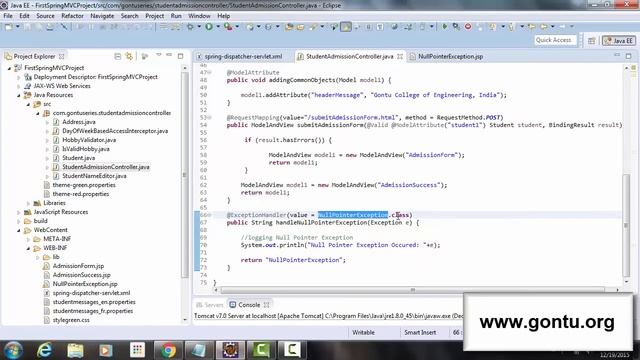The height and width of the screenshot is (360, 640).
Task: Click the Run Last Tool toolbar icon
Action: (x=228, y=27)
